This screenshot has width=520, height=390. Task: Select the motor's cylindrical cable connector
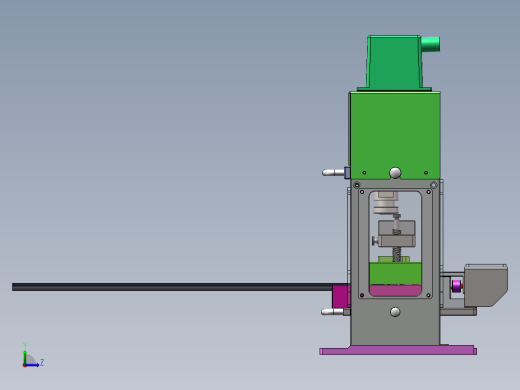pyautogui.click(x=431, y=44)
